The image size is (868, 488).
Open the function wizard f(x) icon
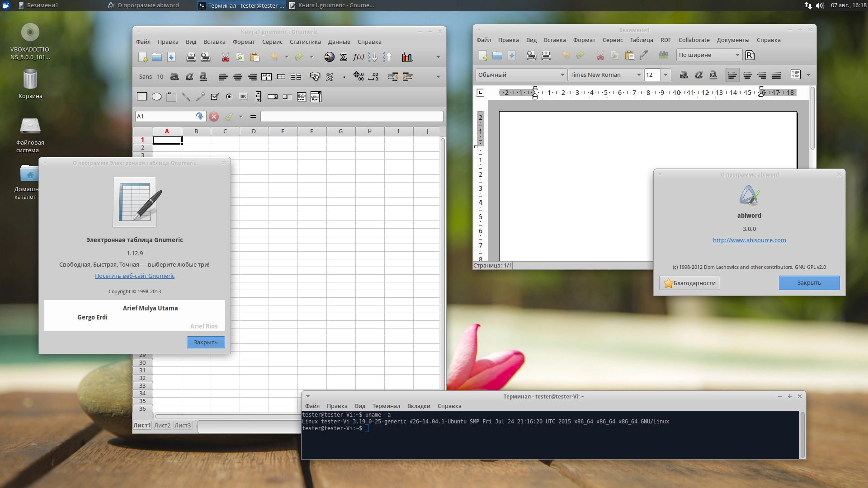(x=359, y=57)
